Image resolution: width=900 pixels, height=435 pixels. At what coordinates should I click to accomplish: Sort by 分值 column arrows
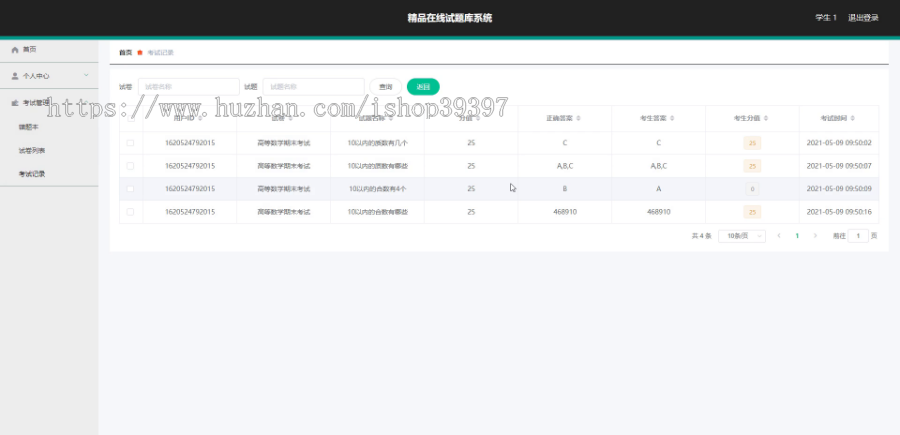(478, 118)
